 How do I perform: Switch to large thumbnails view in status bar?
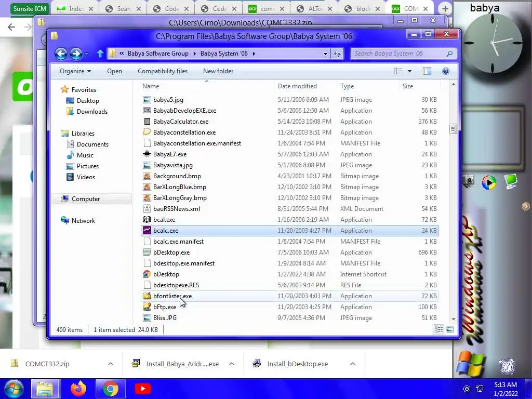click(450, 329)
